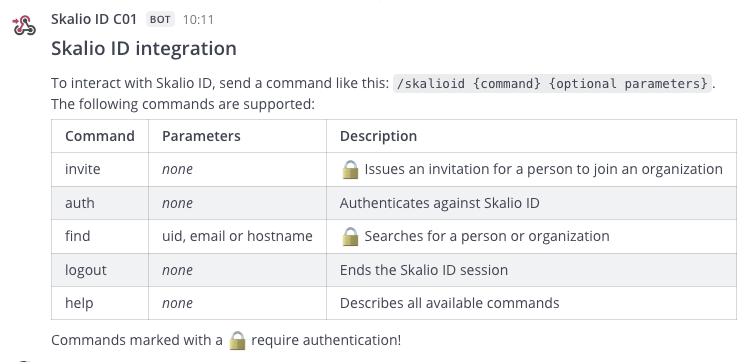This screenshot has width=751, height=362.
Task: Select the logout command cell
Action: point(100,270)
